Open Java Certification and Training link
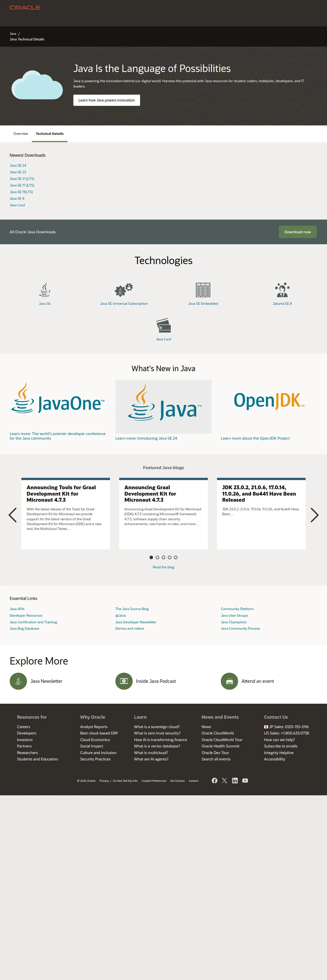The height and width of the screenshot is (980, 327). [33, 622]
